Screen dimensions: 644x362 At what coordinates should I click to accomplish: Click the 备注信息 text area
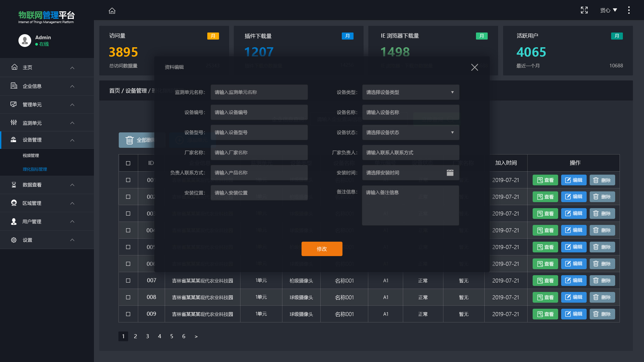[411, 205]
